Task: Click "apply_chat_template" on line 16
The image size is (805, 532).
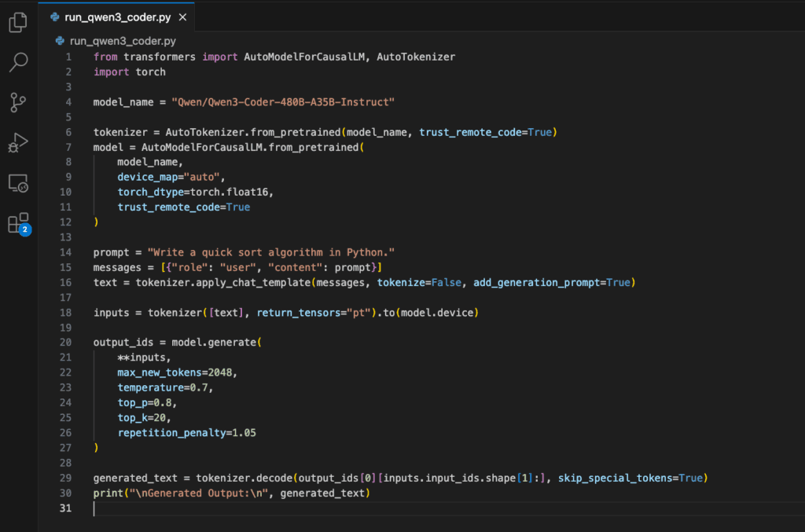Action: point(253,283)
